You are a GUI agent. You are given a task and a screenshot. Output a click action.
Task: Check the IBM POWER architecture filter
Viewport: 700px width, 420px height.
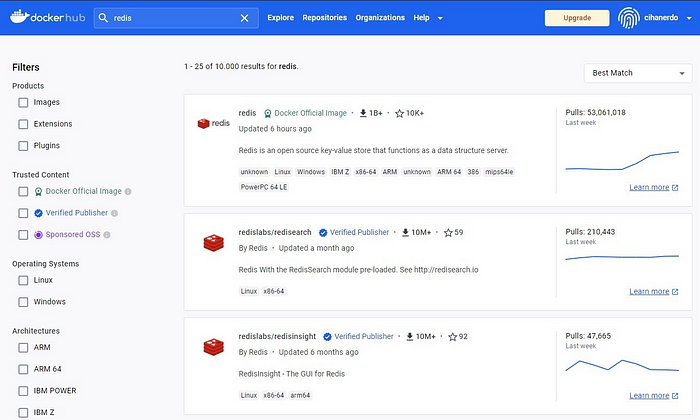click(x=23, y=391)
